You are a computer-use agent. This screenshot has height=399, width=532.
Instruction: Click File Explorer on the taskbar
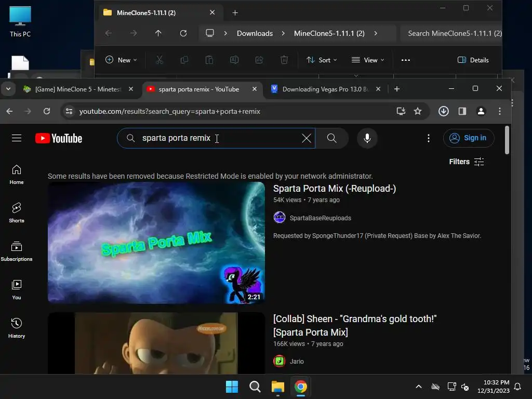coord(277,387)
